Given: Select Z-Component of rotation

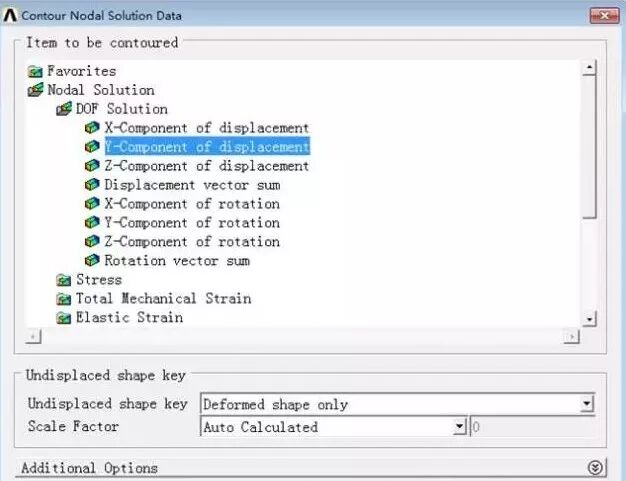Looking at the screenshot, I should [x=192, y=241].
